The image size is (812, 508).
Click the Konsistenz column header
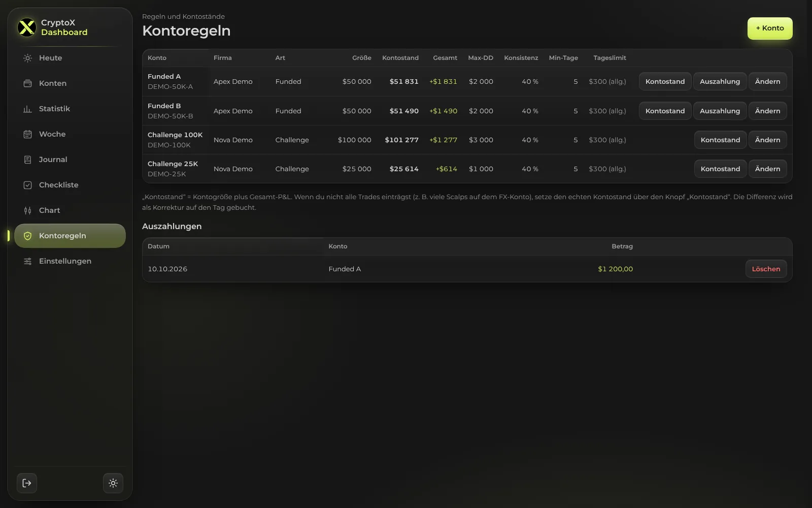point(521,58)
